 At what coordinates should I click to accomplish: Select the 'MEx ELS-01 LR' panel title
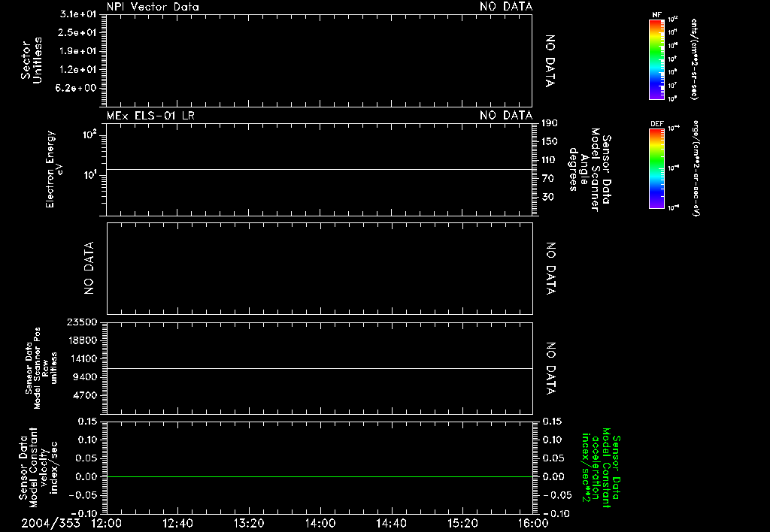pyautogui.click(x=150, y=116)
